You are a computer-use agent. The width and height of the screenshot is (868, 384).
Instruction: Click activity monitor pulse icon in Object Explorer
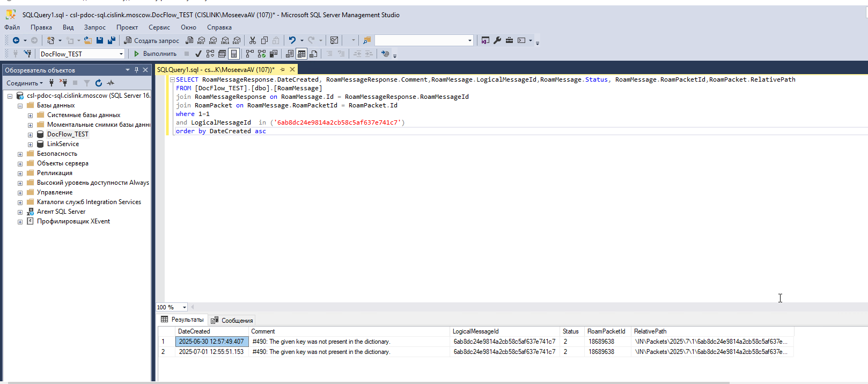tap(111, 83)
